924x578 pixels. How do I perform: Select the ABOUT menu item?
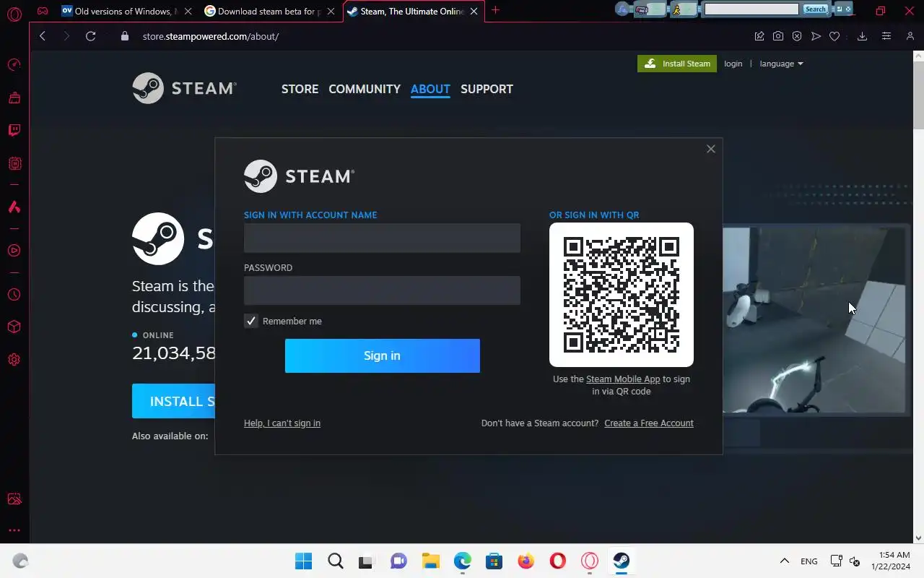[430, 89]
